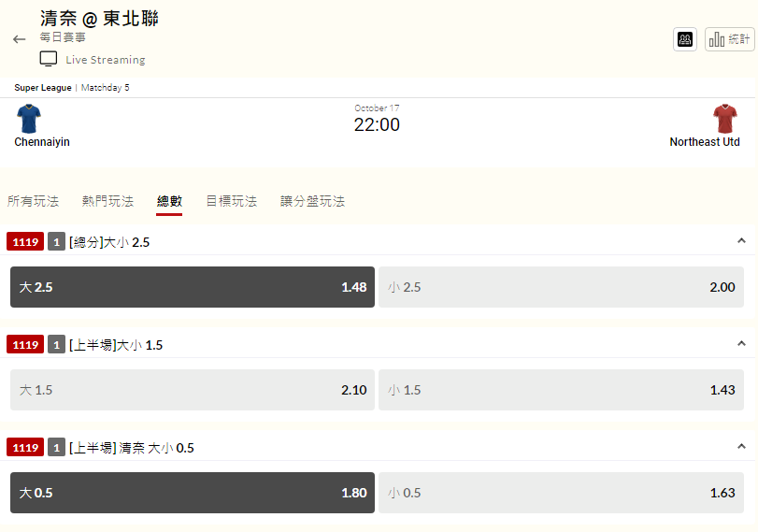Toggle the 大 0.5 selection at 1.80
The width and height of the screenshot is (758, 532).
[x=193, y=493]
